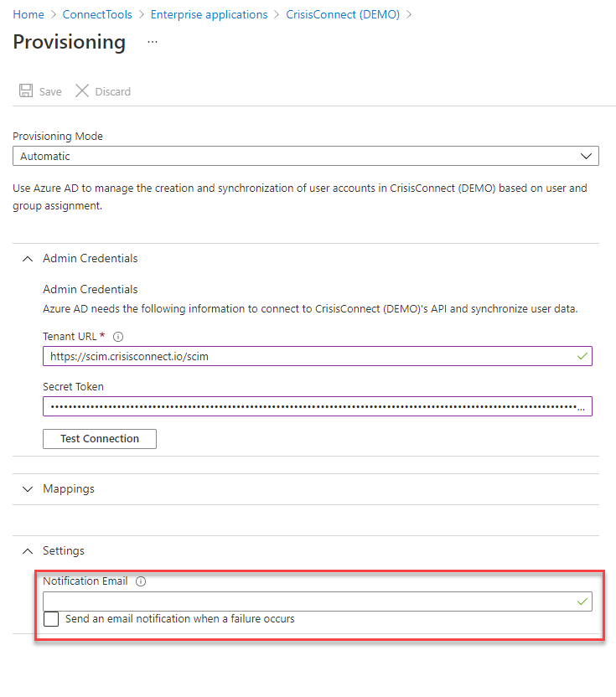Click into the Notification Email input field
Image resolution: width=616 pixels, height=697 pixels.
tap(318, 601)
